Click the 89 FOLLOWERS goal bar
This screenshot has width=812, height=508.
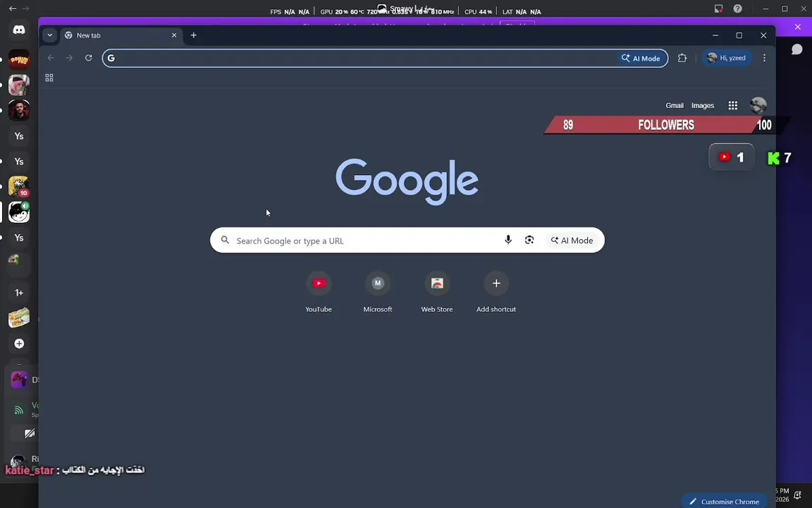tap(665, 125)
